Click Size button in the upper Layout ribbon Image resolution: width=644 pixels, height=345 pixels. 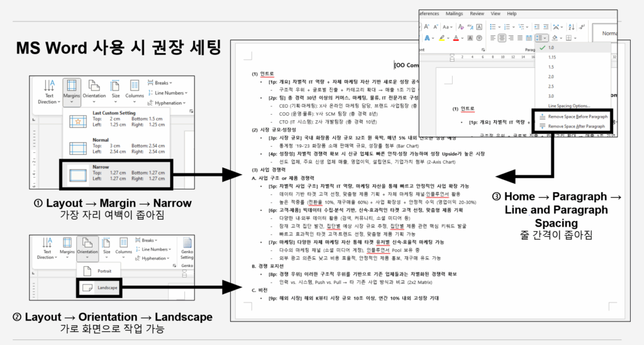(x=116, y=92)
